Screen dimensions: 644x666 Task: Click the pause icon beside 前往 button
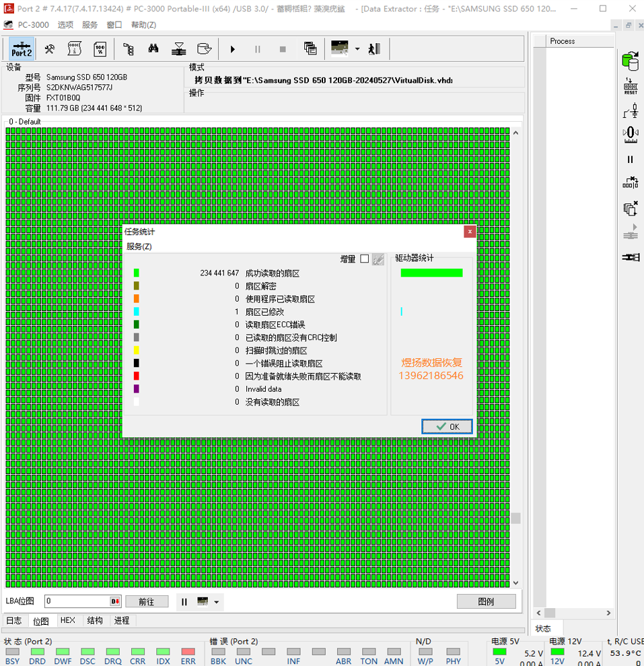click(184, 602)
